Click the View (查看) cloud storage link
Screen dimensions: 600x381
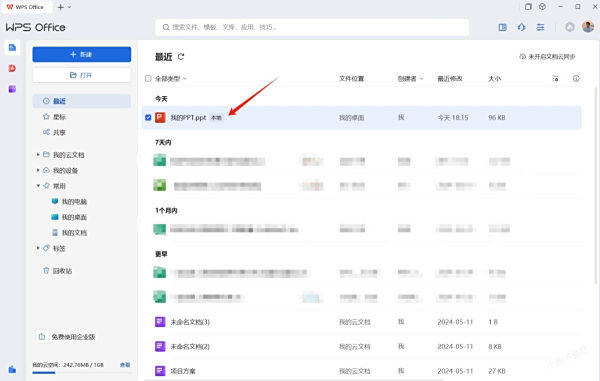coord(125,365)
